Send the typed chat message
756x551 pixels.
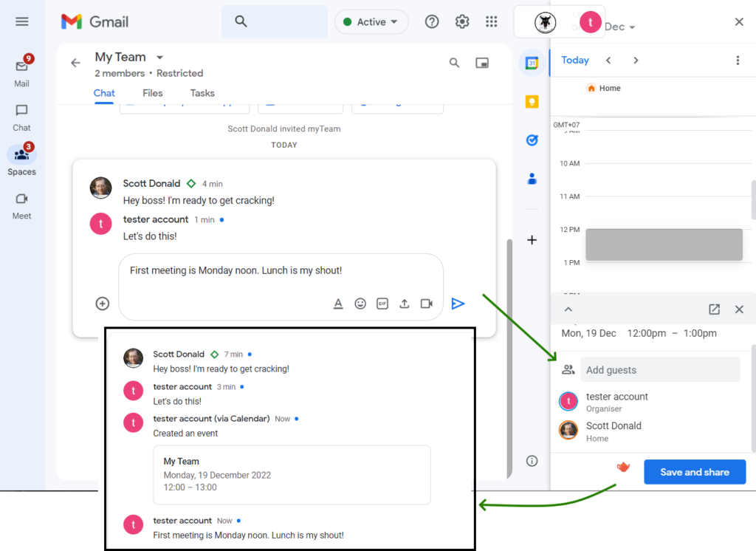458,303
